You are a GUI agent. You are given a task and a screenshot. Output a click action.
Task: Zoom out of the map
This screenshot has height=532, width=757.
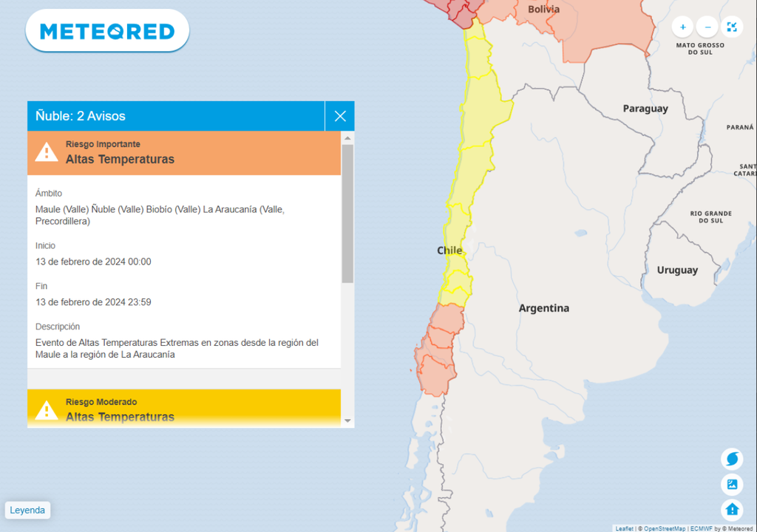(x=707, y=27)
